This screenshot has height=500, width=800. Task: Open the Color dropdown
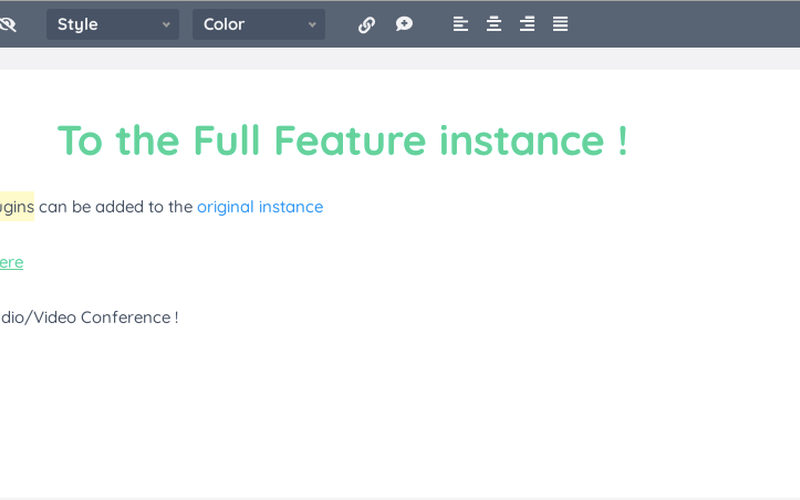tap(259, 24)
